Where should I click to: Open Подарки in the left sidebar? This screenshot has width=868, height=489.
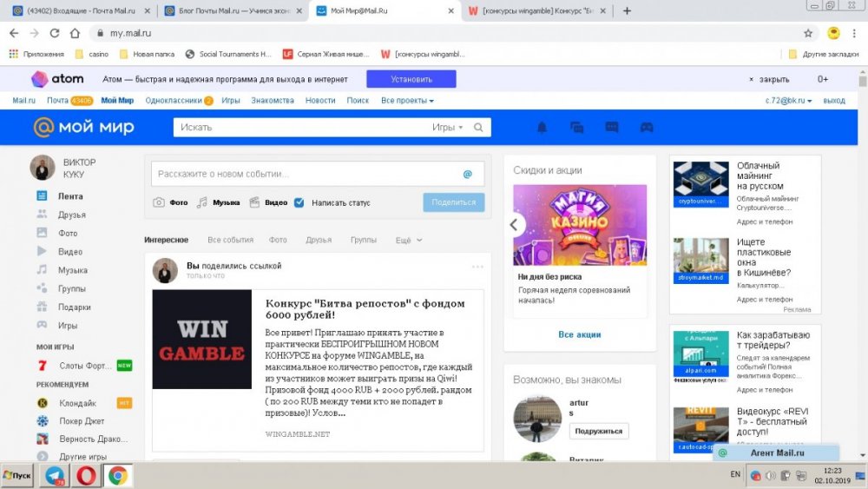[x=75, y=307]
